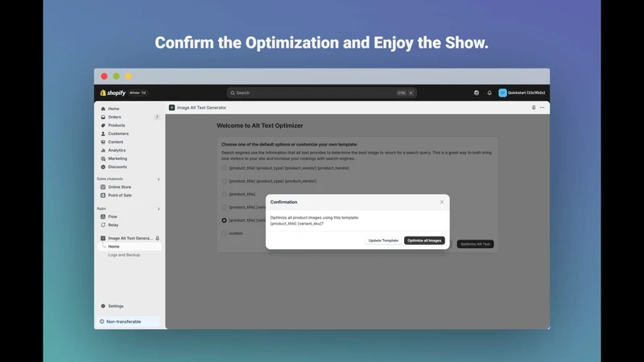Expand the Apps section chevron
This screenshot has height=362, width=644.
point(159,209)
